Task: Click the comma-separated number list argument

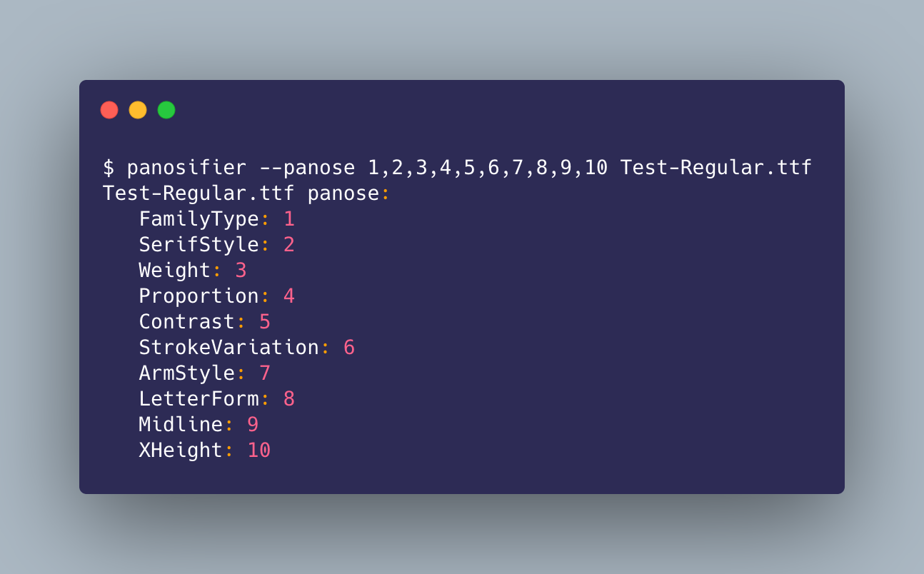Action: click(x=488, y=168)
